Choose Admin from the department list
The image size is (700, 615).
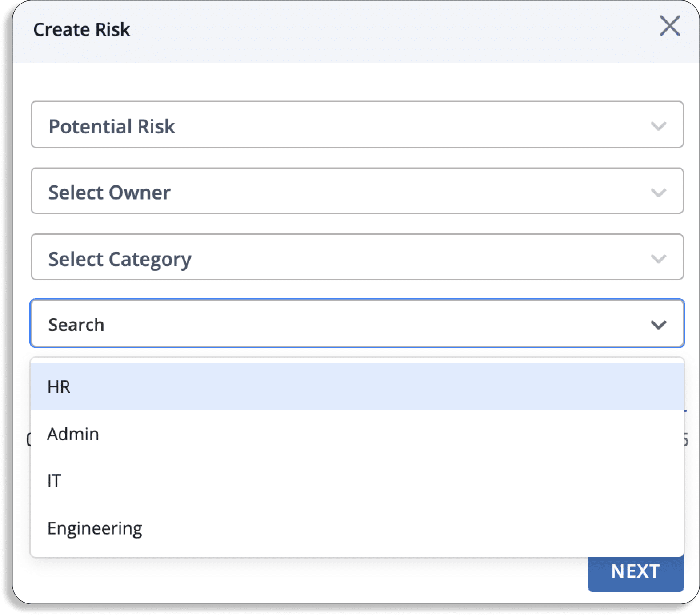click(357, 434)
